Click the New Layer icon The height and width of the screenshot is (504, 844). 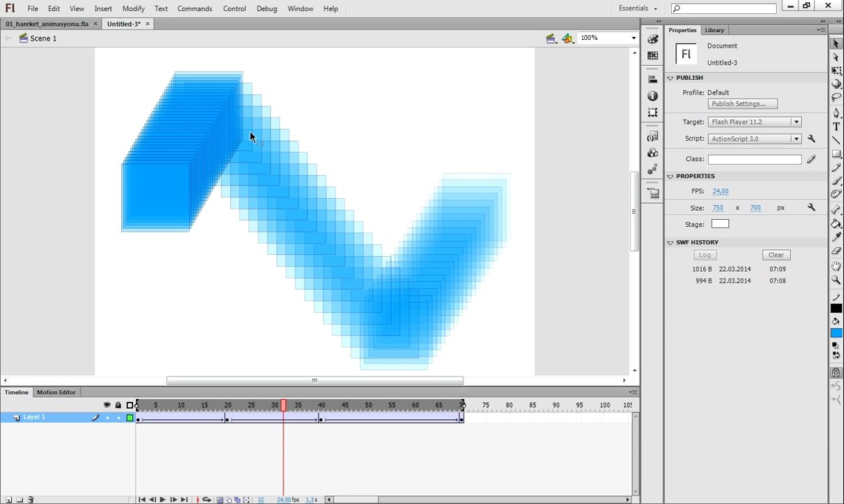[8, 500]
